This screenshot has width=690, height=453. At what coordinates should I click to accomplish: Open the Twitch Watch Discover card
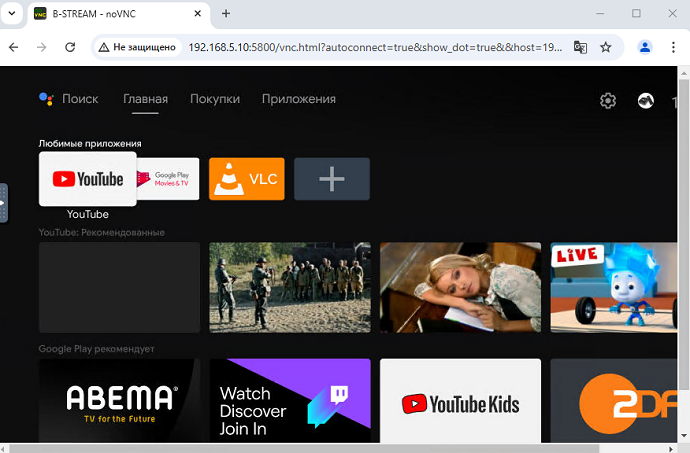click(290, 401)
